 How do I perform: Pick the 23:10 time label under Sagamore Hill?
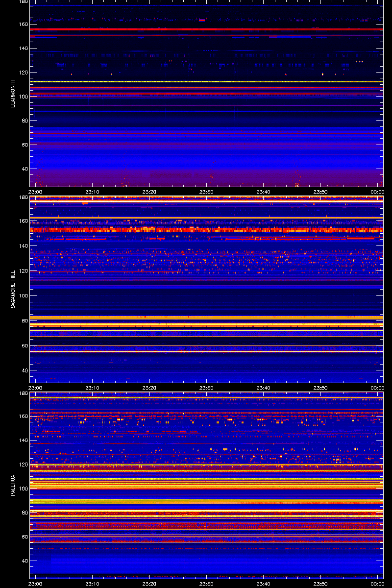tap(92, 388)
